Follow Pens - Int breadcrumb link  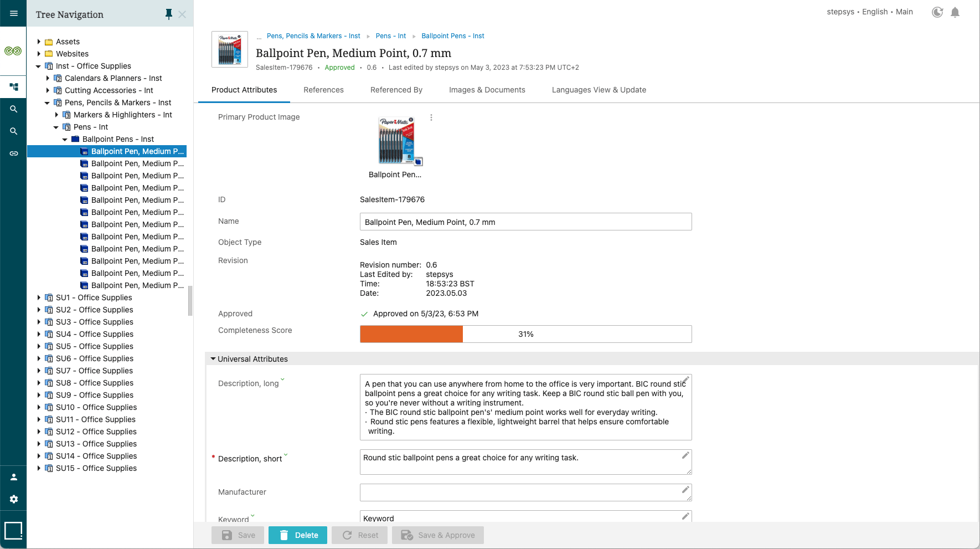coord(391,36)
